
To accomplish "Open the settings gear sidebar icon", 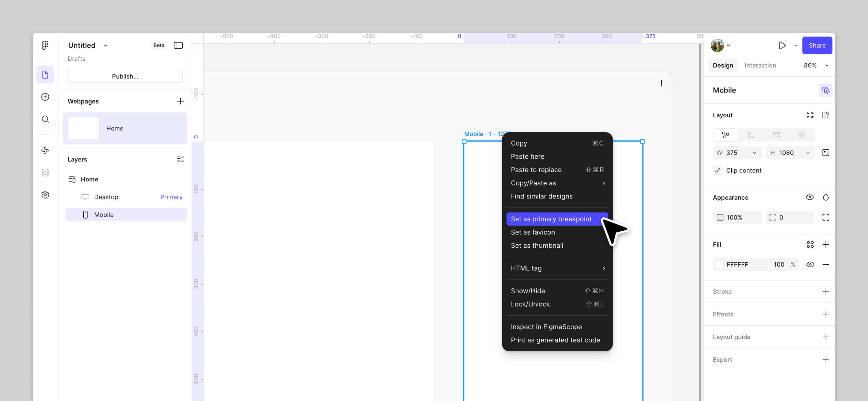I will 45,195.
